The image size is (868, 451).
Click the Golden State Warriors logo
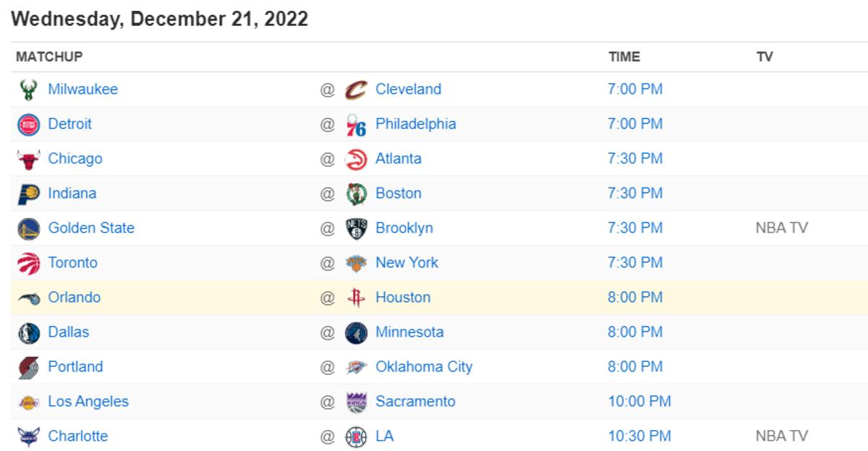[x=29, y=229]
